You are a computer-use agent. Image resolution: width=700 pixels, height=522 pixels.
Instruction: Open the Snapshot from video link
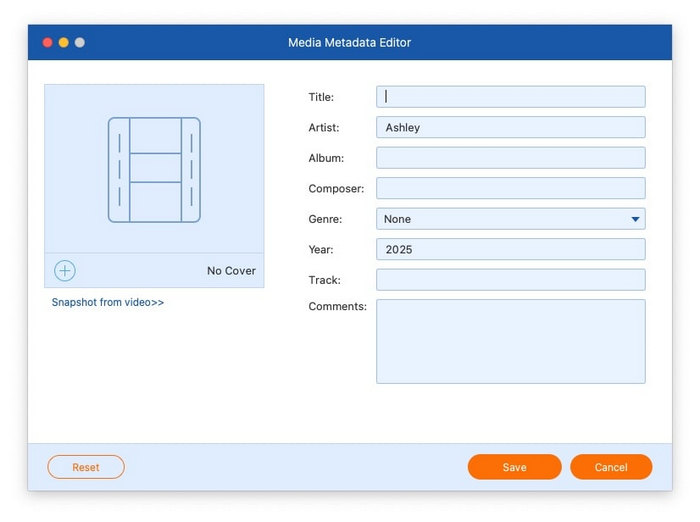(x=108, y=302)
